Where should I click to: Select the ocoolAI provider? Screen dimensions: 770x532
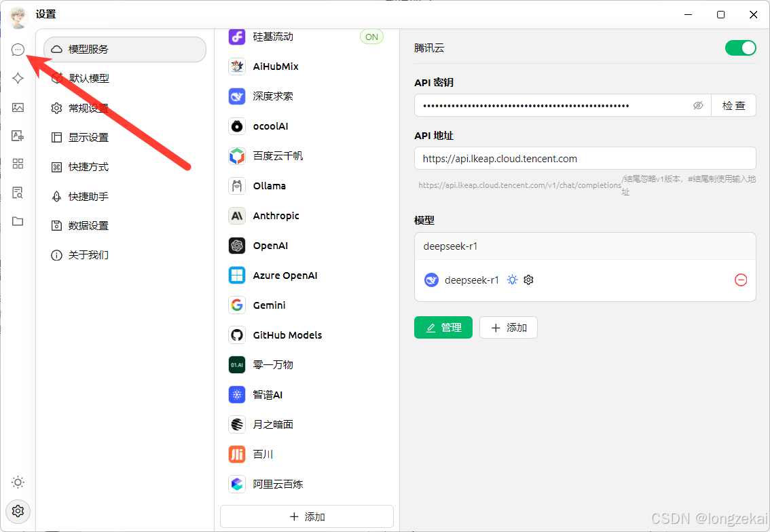[306, 126]
